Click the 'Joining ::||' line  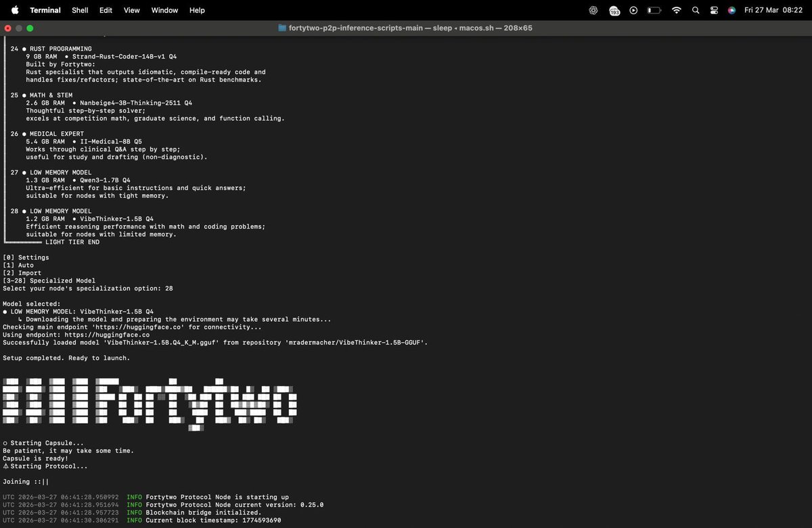(26, 481)
